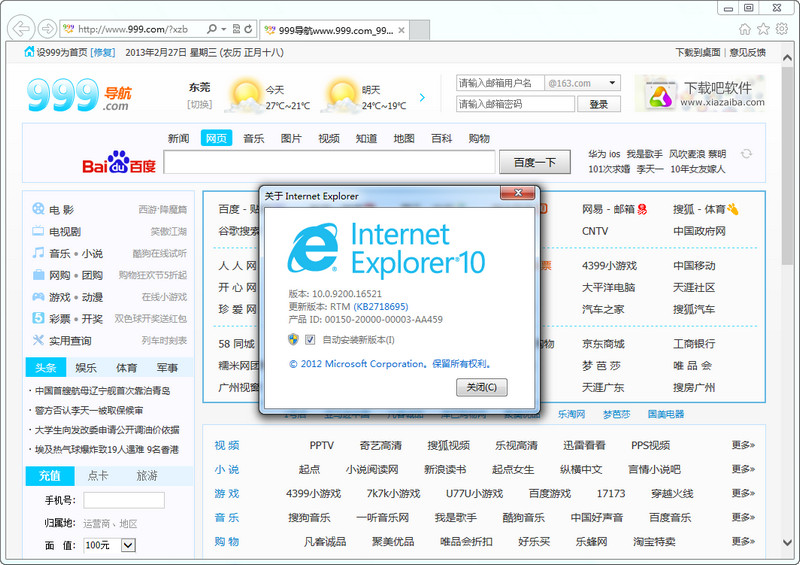Image resolution: width=800 pixels, height=565 pixels.
Task: Expand 更多 in the 视频 row
Action: [743, 445]
